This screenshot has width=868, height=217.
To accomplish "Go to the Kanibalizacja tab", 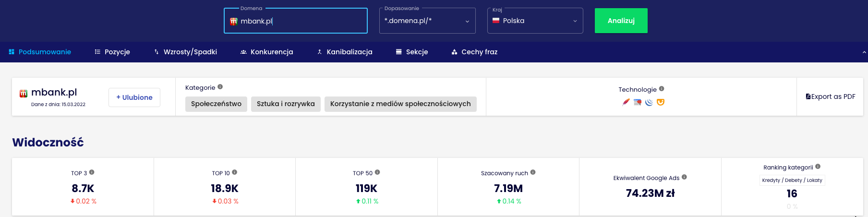I will (345, 52).
